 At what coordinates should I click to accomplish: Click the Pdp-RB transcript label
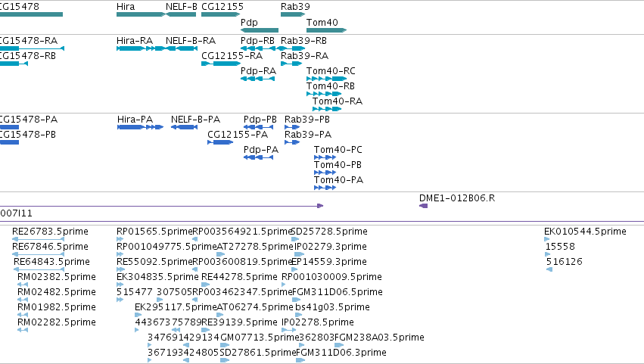(x=257, y=41)
